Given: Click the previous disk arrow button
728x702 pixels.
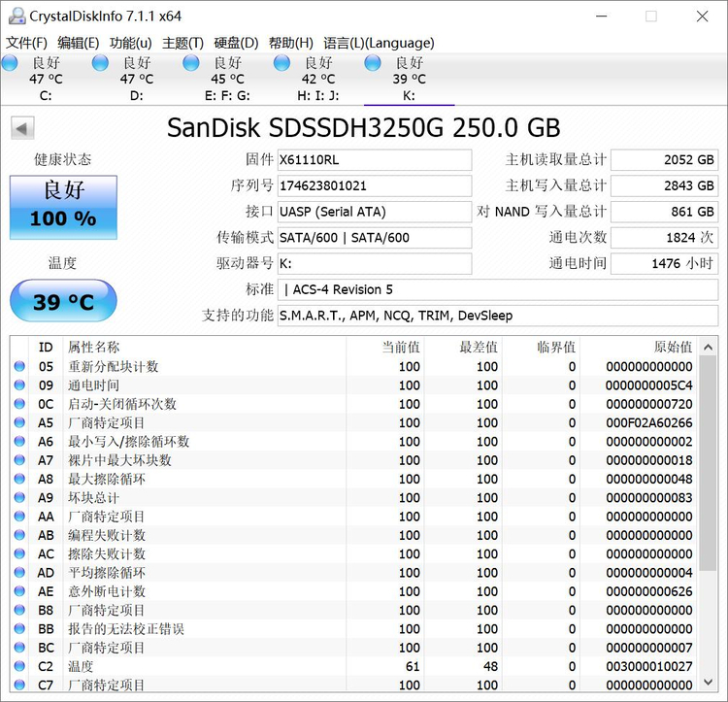Looking at the screenshot, I should [x=23, y=128].
